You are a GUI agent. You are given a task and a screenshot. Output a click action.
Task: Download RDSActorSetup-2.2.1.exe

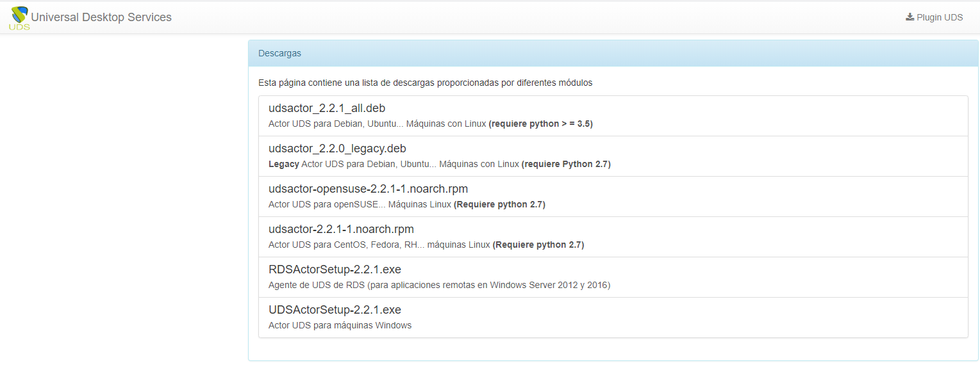[x=335, y=269]
